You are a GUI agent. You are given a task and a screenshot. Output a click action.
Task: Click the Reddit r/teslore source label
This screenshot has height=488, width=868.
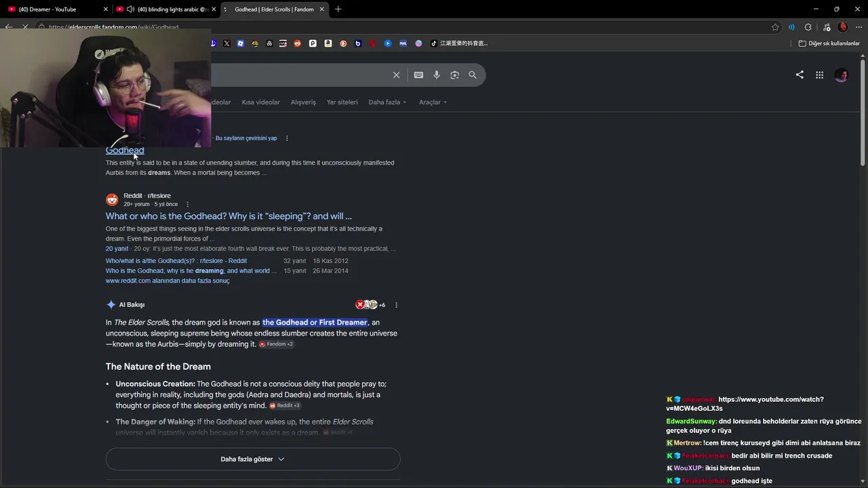coord(147,196)
